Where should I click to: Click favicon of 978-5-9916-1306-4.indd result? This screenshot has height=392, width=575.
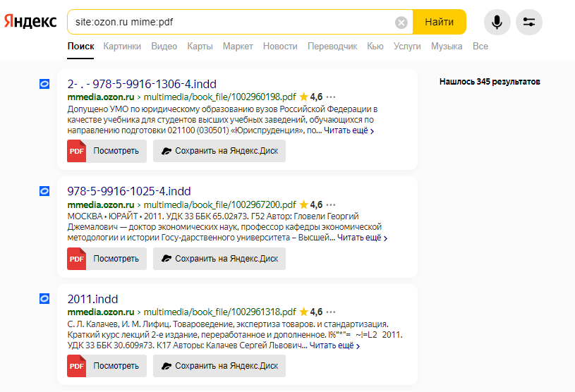pos(44,84)
